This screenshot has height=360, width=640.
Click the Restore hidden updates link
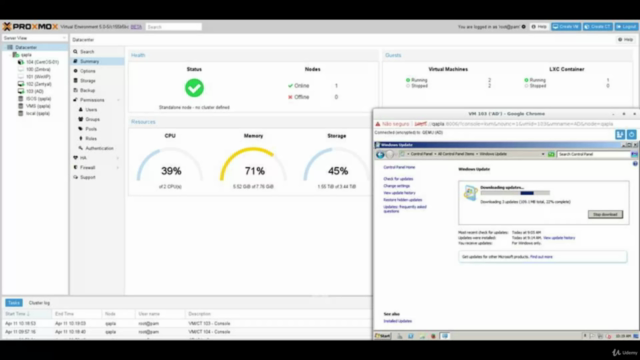402,200
